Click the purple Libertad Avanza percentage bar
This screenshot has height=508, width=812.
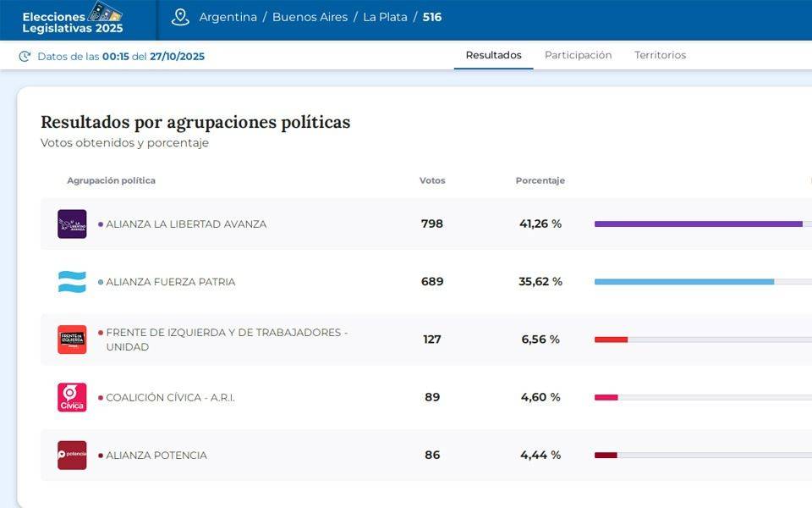698,224
